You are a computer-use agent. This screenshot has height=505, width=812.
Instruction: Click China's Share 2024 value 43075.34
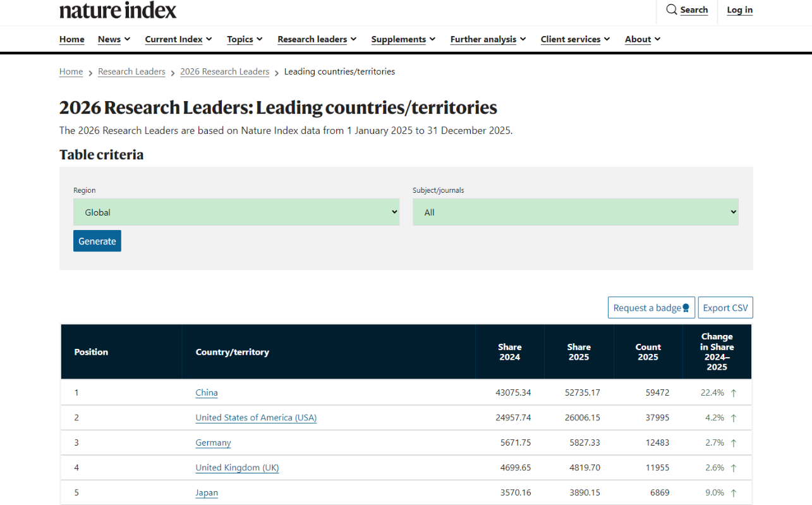513,393
